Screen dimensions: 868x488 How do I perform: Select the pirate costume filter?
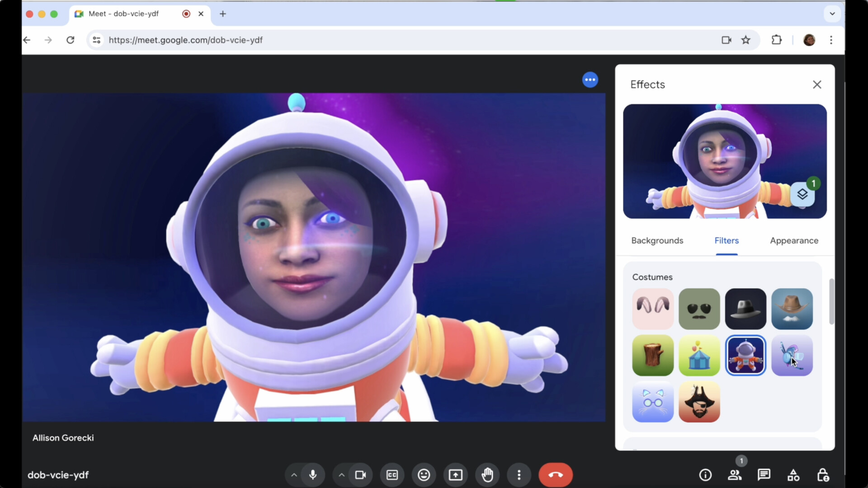pos(699,402)
